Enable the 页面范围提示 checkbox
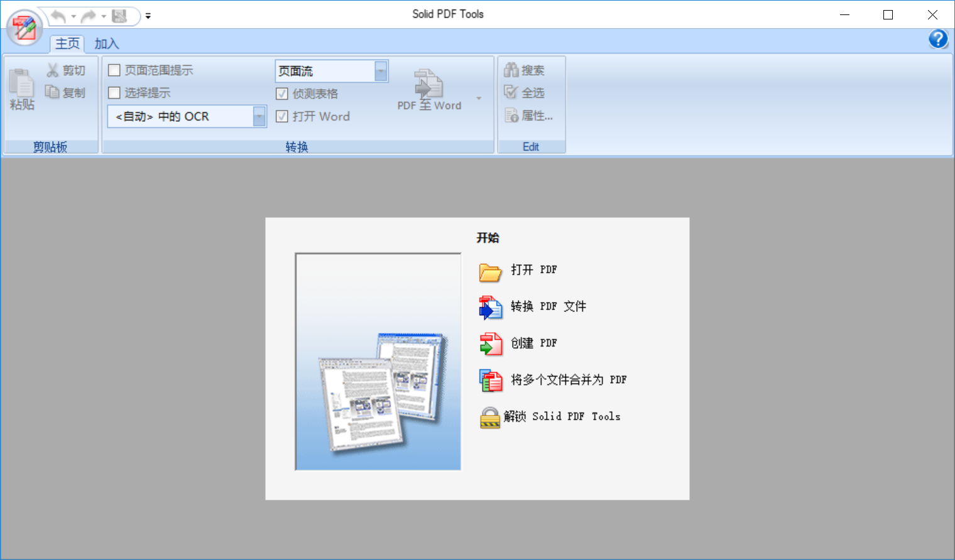Image resolution: width=955 pixels, height=560 pixels. [x=114, y=70]
